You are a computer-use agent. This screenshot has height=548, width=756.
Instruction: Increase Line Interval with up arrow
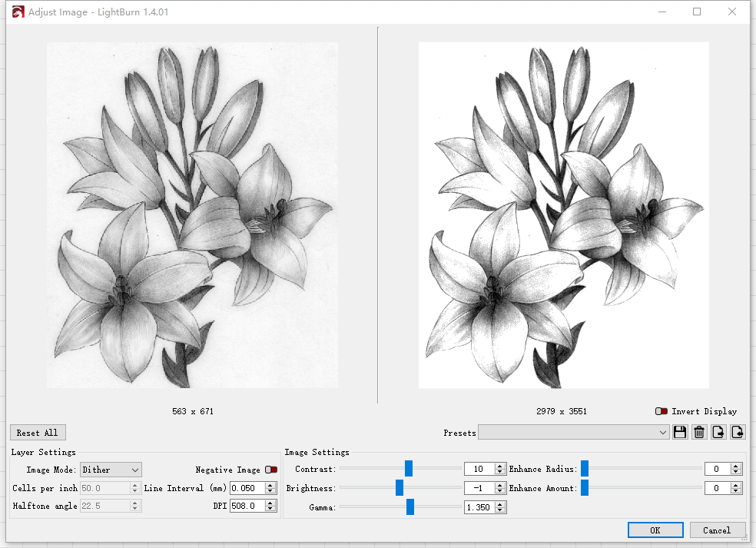(271, 485)
